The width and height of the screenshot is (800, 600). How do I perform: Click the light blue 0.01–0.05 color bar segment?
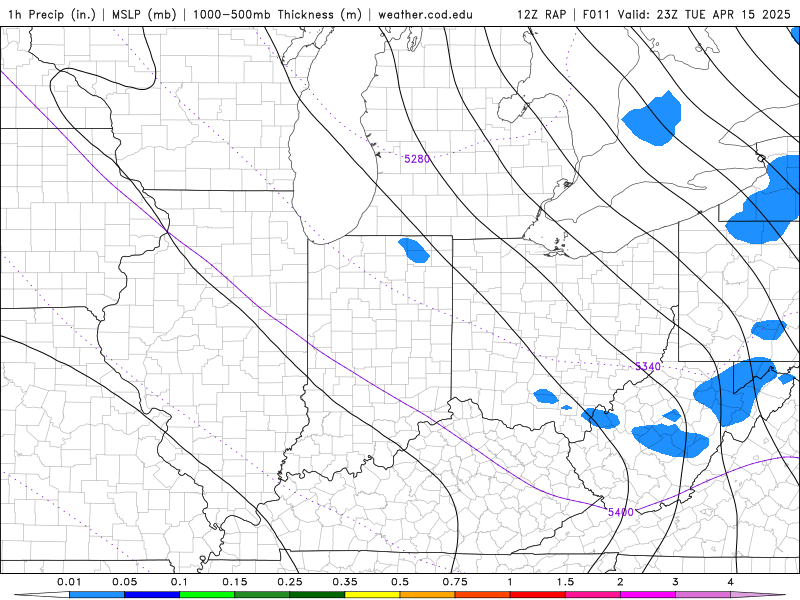pos(97,595)
